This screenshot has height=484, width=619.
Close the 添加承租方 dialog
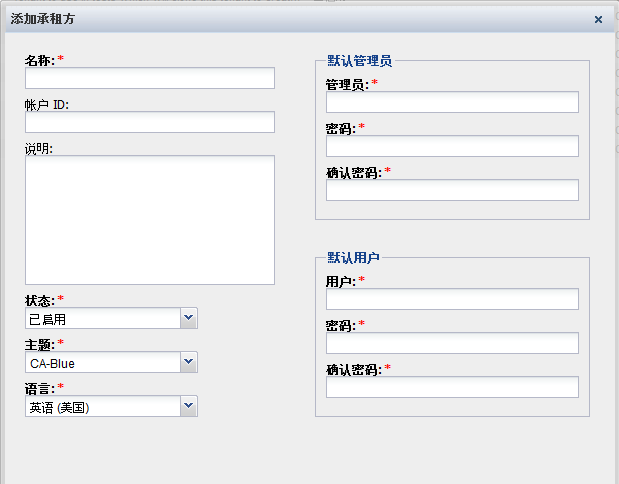pos(598,19)
